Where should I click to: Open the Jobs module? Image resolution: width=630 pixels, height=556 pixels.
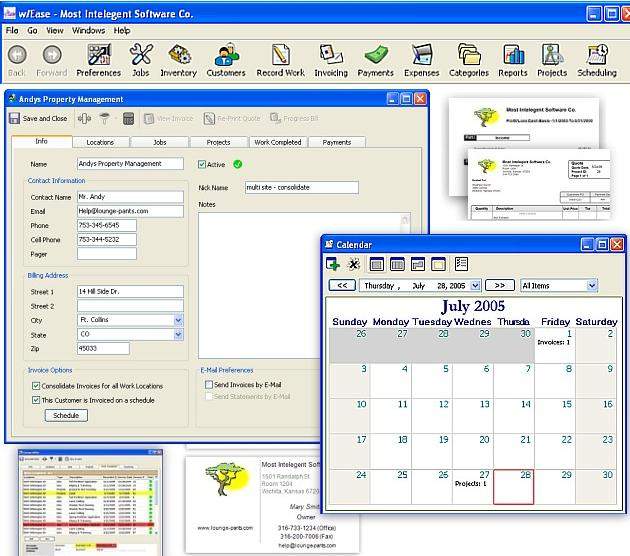pyautogui.click(x=141, y=60)
